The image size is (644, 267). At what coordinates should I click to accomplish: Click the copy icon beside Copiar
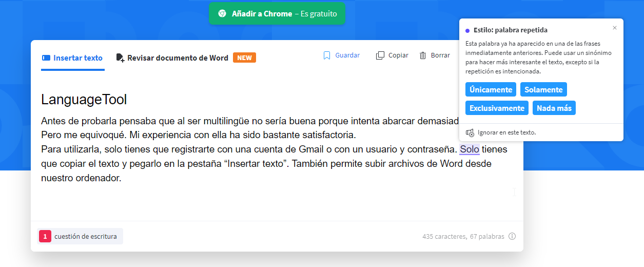pyautogui.click(x=380, y=55)
